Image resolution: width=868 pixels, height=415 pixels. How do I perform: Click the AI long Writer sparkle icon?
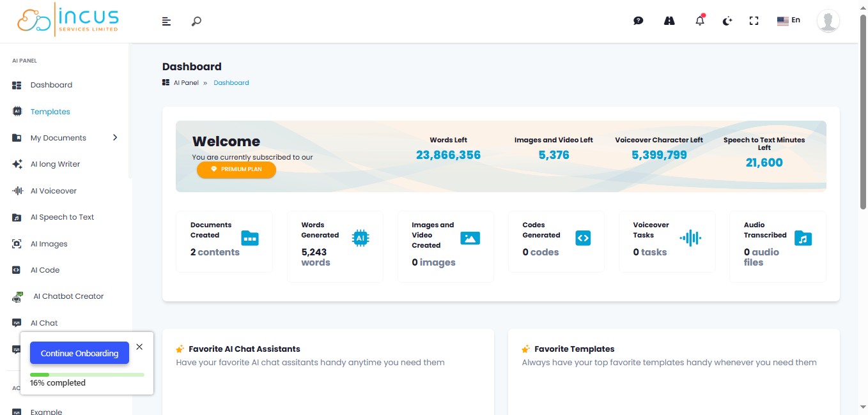click(17, 164)
